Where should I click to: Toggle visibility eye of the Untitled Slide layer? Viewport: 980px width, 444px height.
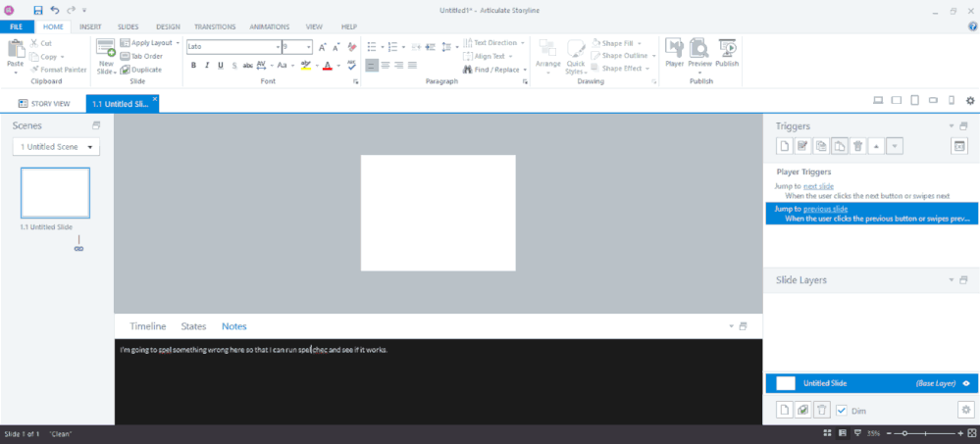click(x=966, y=383)
